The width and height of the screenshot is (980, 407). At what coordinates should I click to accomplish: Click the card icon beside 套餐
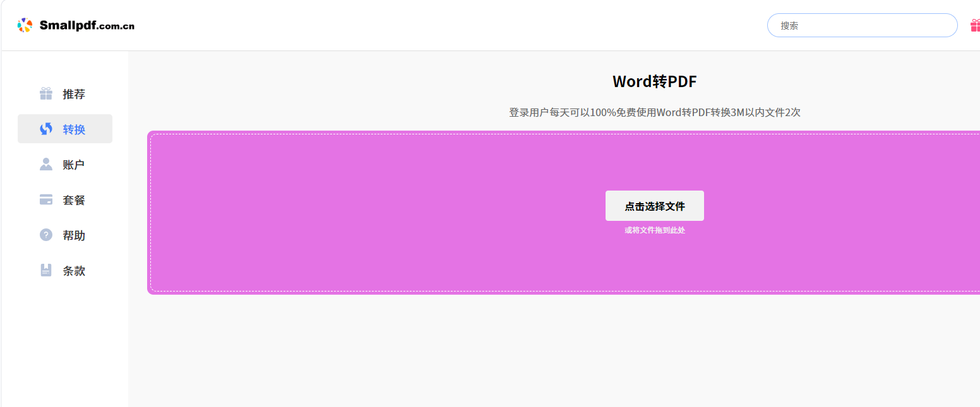46,200
